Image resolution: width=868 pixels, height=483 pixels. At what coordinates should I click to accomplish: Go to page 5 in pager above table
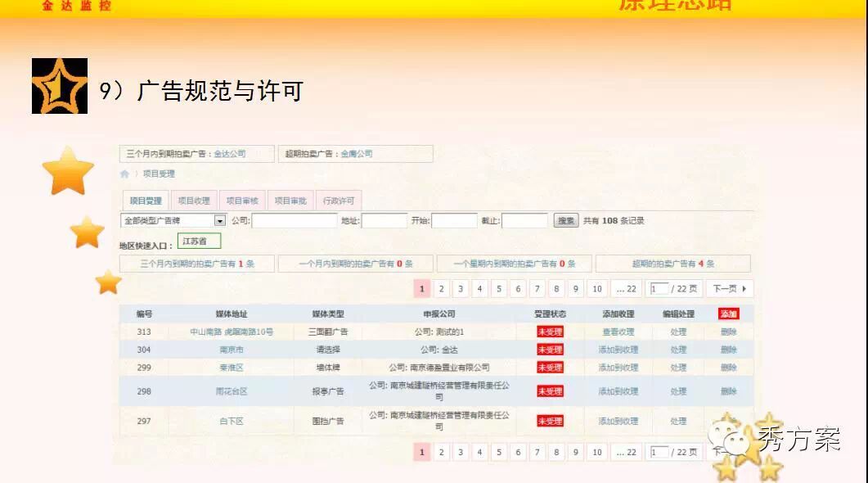(499, 289)
